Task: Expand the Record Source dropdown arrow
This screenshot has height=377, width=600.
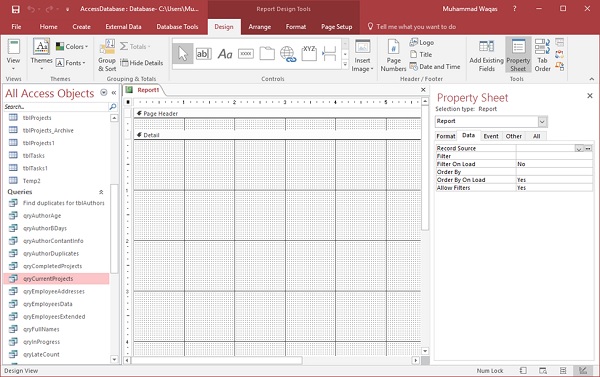Action: click(579, 148)
